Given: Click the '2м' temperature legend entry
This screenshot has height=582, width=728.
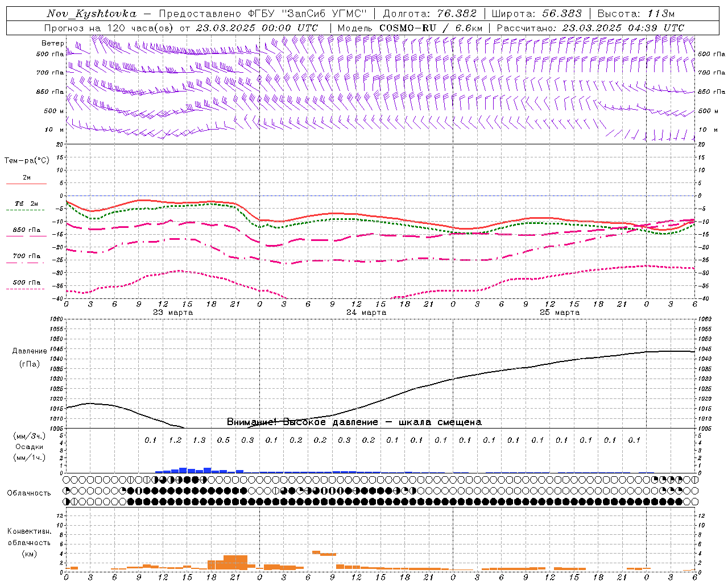Looking at the screenshot, I should tap(27, 178).
